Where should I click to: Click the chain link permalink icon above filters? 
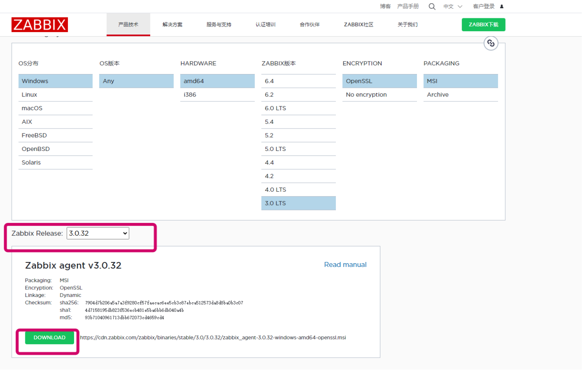coord(491,43)
